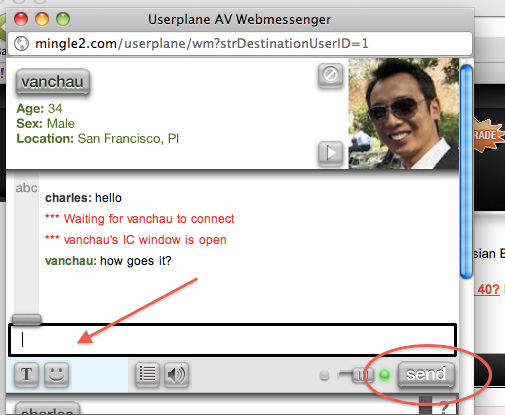This screenshot has height=415, width=505.
Task: Click the play video arrow button
Action: pos(330,153)
